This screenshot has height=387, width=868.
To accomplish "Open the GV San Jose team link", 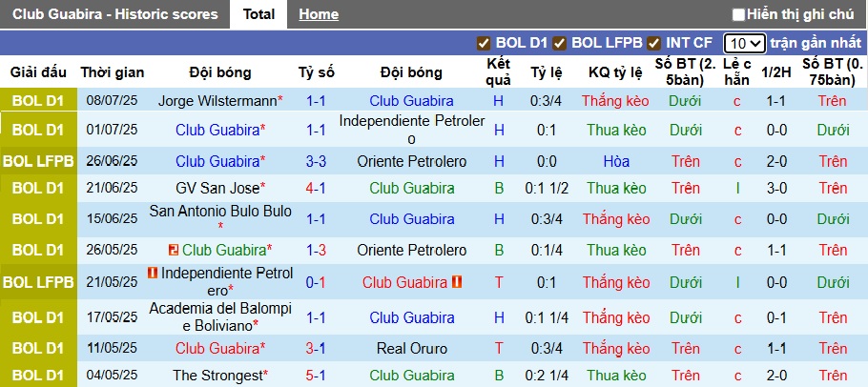I will pyautogui.click(x=217, y=188).
